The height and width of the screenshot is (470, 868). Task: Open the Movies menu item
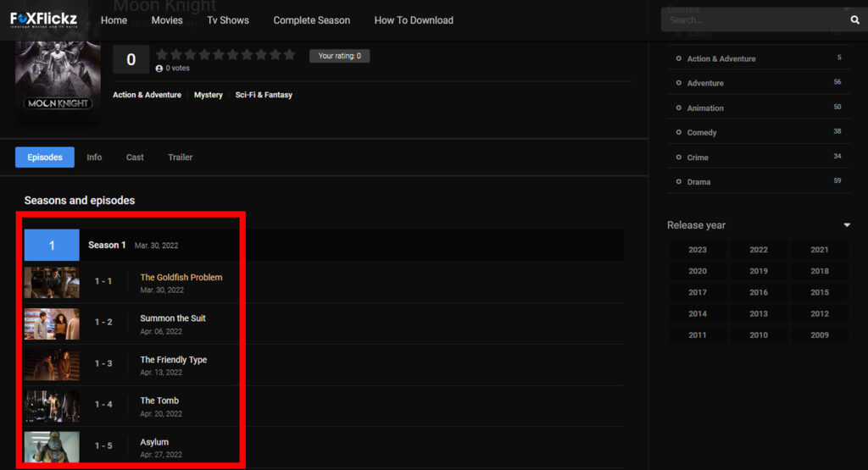click(x=167, y=20)
